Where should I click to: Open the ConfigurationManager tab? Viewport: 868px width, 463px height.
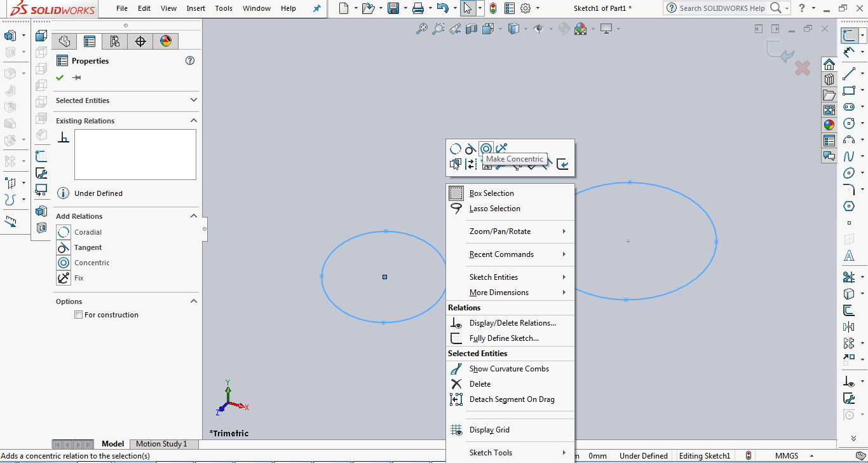point(115,41)
